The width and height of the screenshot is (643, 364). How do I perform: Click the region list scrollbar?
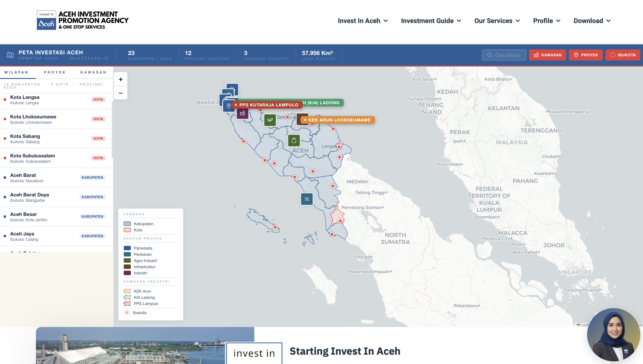pyautogui.click(x=112, y=129)
